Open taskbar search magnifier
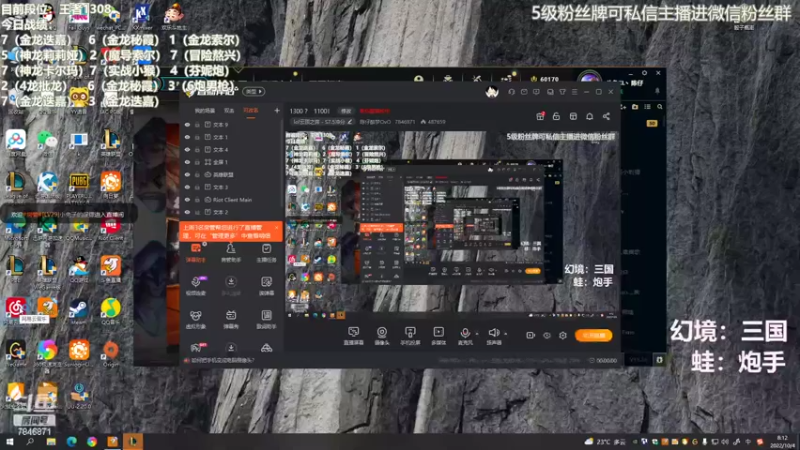Screen dimensions: 800x450 pos(30,441)
